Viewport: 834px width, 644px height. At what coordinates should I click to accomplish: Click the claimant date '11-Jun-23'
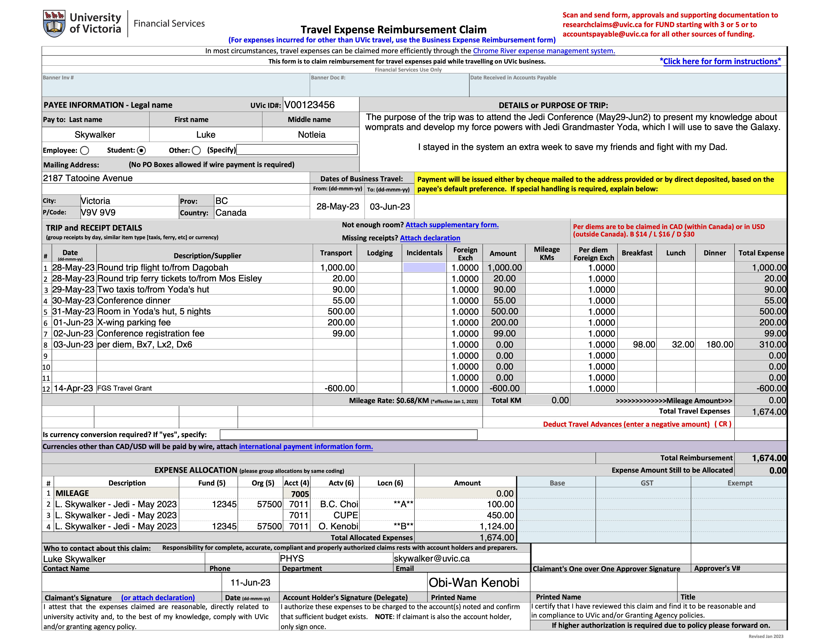[x=250, y=583]
